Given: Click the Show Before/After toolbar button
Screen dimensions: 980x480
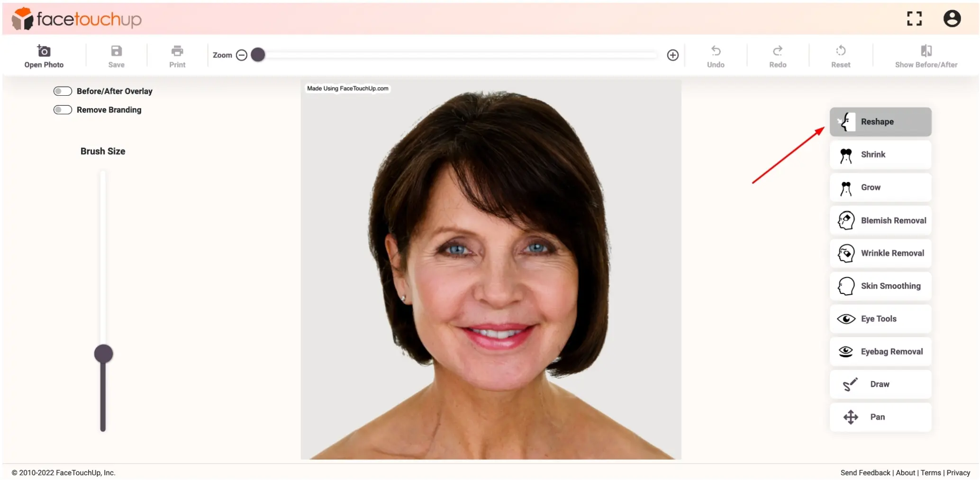Looking at the screenshot, I should [926, 55].
